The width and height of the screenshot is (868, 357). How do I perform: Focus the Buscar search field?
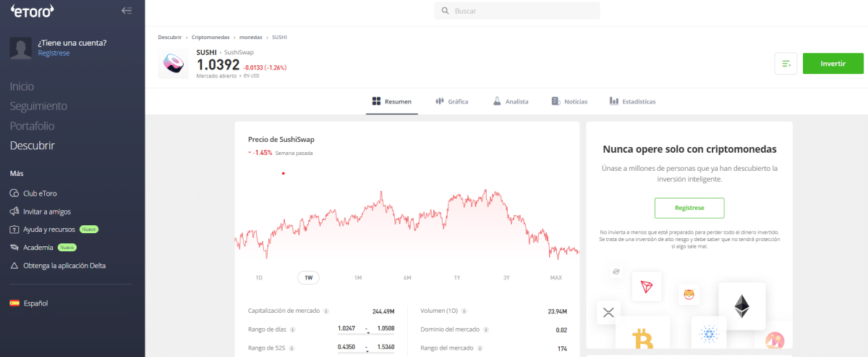pos(517,11)
